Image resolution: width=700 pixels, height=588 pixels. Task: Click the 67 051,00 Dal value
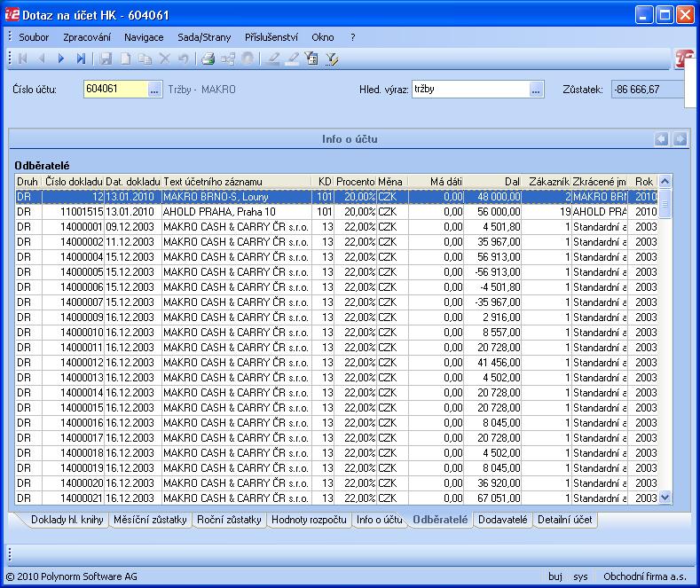493,498
